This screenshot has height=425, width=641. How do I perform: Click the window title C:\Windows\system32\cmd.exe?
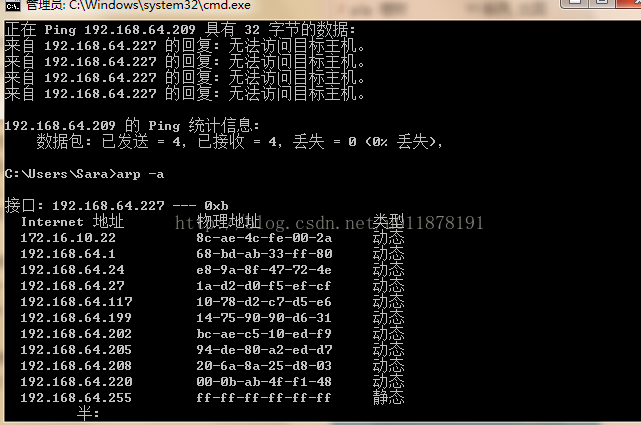coord(160,5)
